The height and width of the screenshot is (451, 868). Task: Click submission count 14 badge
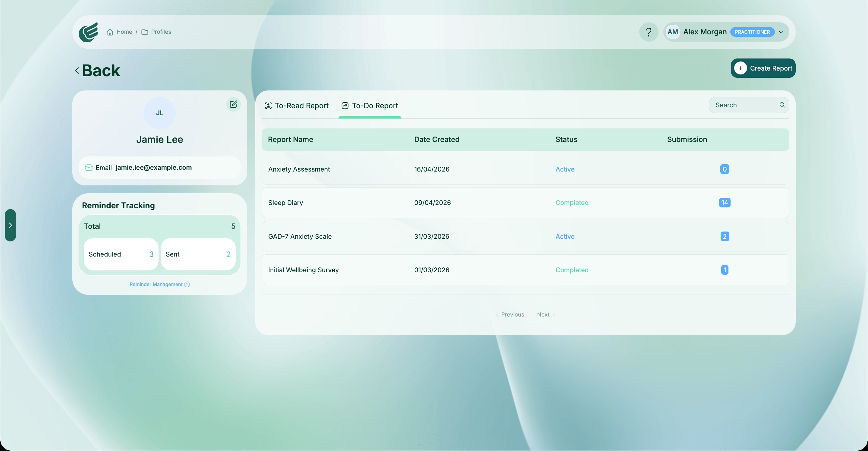[x=725, y=203]
